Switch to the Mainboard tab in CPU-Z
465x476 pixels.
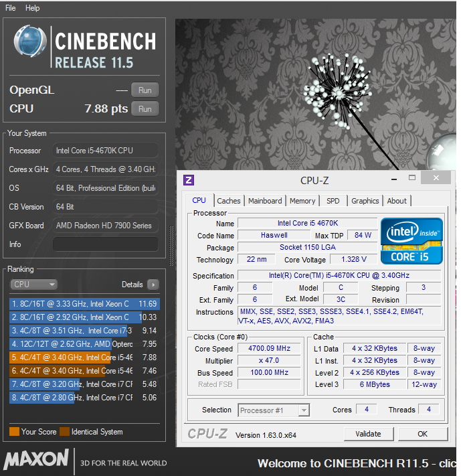tap(265, 201)
